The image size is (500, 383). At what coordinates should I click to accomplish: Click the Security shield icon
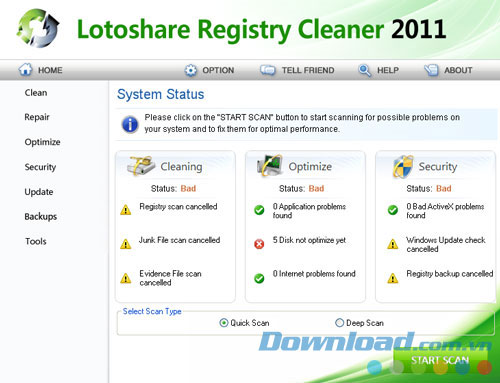403,166
